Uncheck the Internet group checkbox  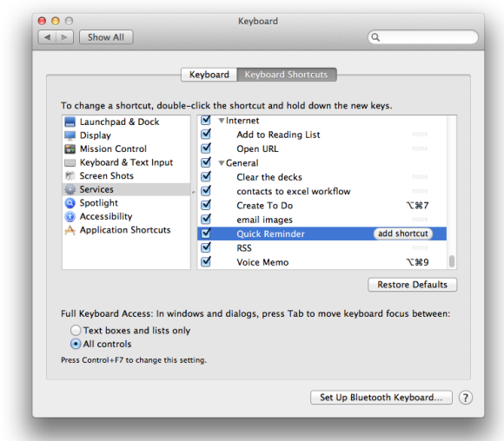pos(206,120)
